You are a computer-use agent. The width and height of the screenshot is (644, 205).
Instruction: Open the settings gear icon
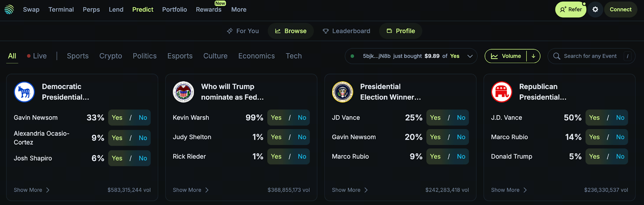coord(595,9)
